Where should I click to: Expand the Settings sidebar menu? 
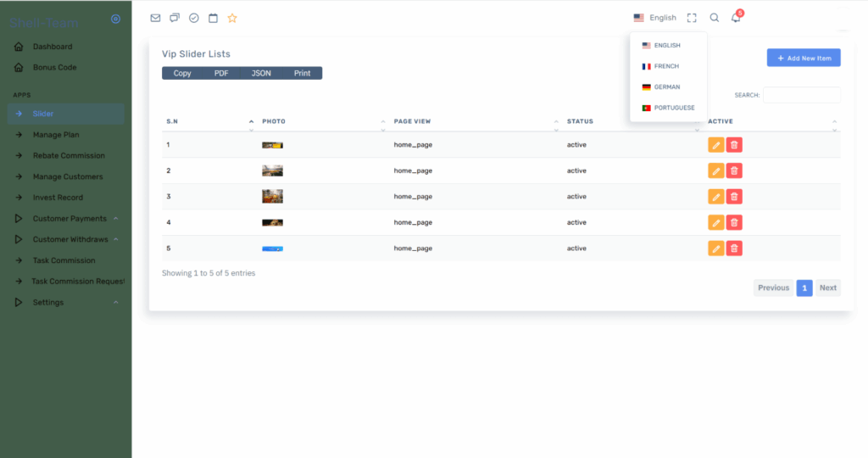(47, 303)
